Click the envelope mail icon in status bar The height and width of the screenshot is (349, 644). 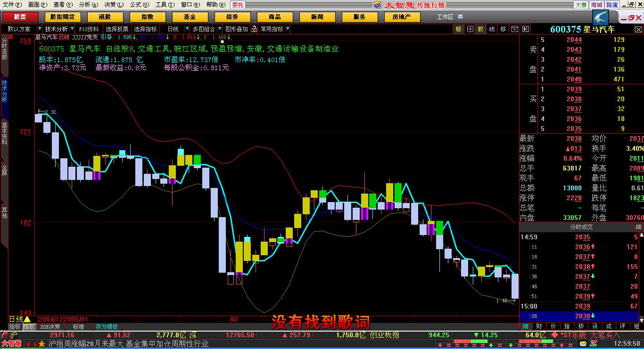point(584,344)
